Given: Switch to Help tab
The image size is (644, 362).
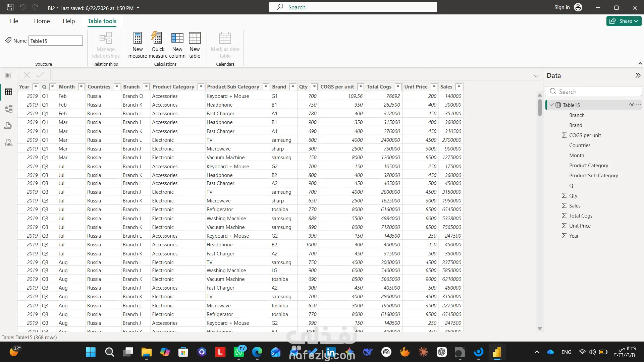Looking at the screenshot, I should [x=69, y=21].
